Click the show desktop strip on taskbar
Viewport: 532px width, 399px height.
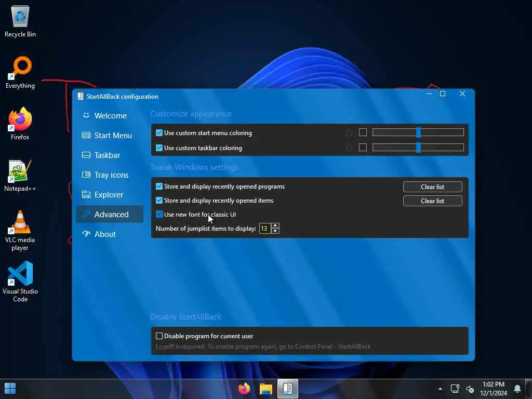[529, 389]
